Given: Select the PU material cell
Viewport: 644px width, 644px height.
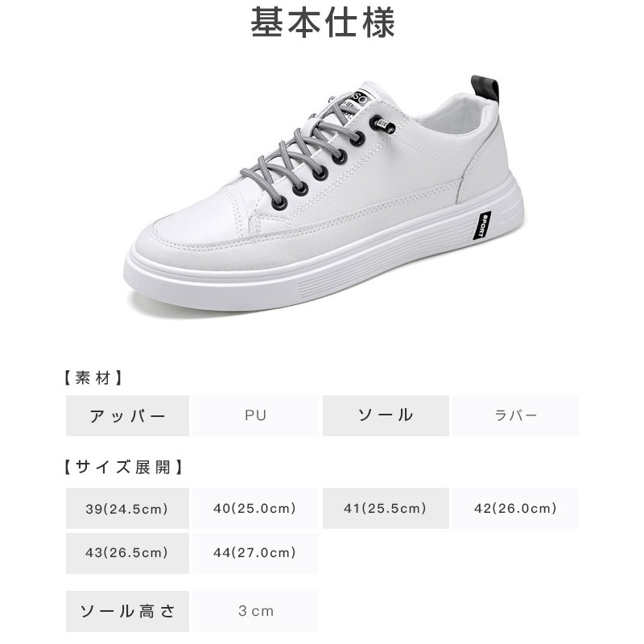Looking at the screenshot, I should click(255, 415).
